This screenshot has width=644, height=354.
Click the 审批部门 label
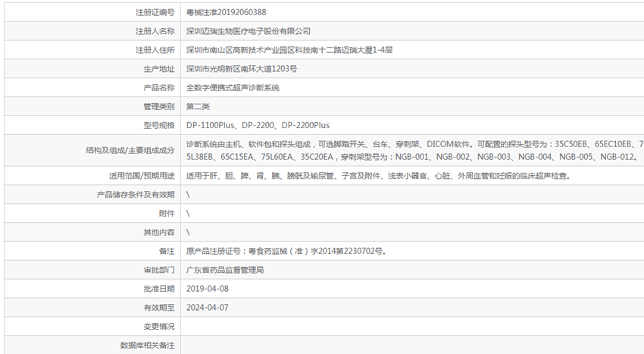159,270
